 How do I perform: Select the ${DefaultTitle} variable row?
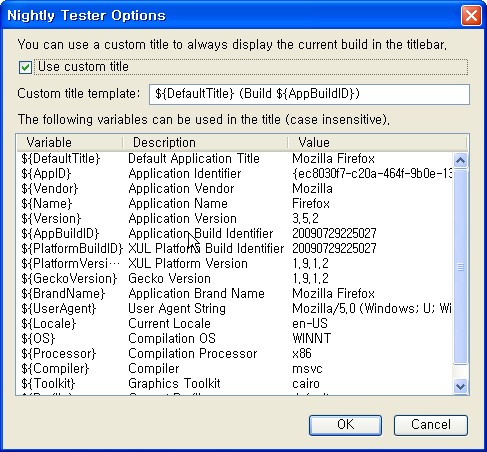(x=235, y=158)
